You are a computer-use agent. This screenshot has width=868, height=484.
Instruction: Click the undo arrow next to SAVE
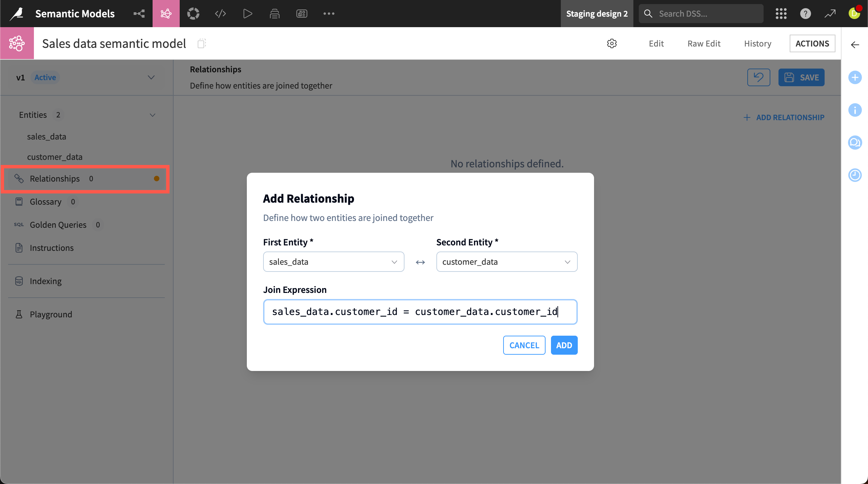coord(758,77)
